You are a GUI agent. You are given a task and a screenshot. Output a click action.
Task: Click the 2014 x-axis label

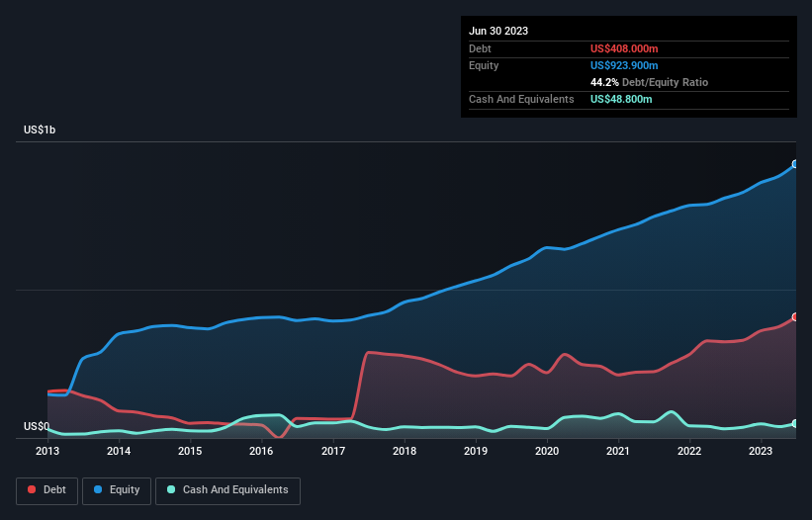click(119, 451)
